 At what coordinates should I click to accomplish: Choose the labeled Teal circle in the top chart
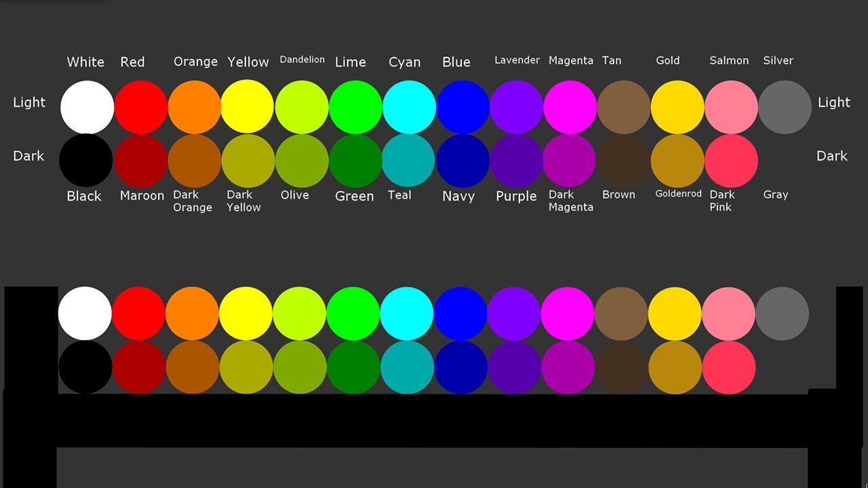point(408,161)
